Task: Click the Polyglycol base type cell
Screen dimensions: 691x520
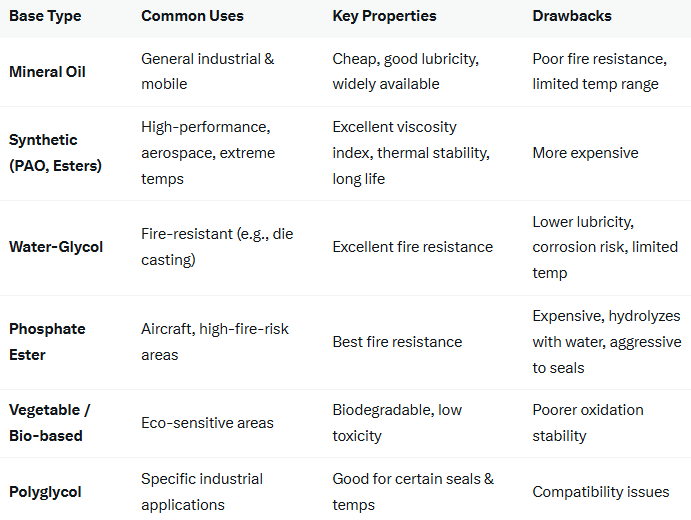Action: [45, 492]
